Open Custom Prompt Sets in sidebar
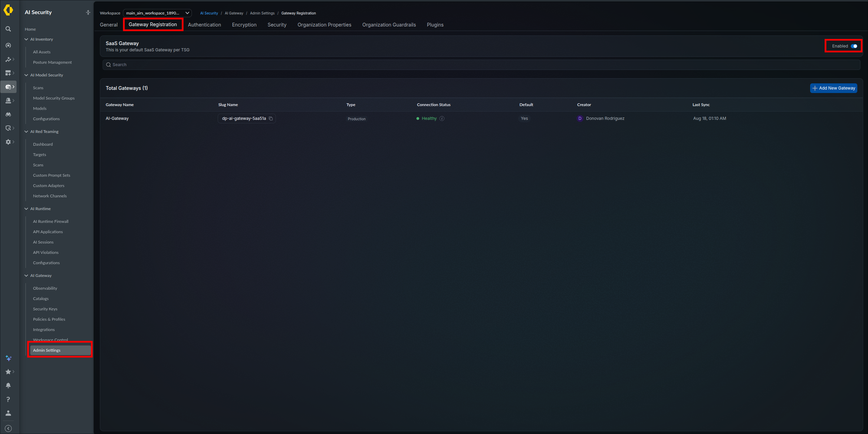Viewport: 868px width, 434px height. (52, 175)
